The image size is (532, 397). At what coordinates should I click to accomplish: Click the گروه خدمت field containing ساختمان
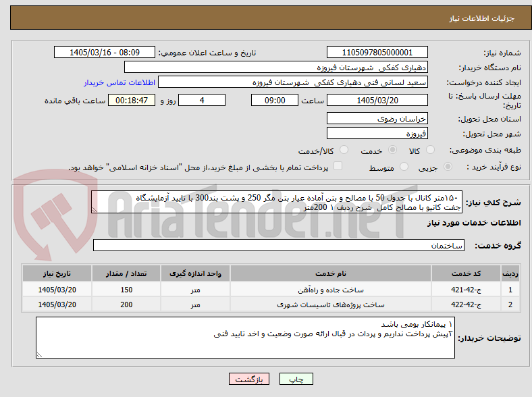point(279,245)
